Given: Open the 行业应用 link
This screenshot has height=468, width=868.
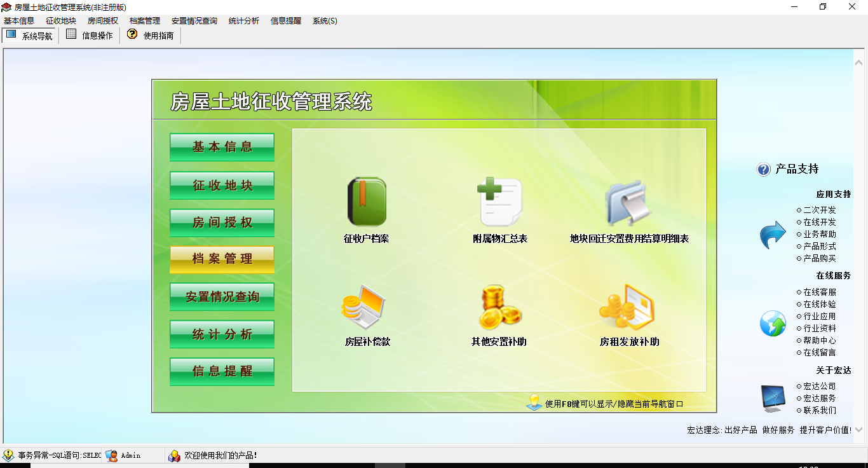Looking at the screenshot, I should (x=820, y=316).
